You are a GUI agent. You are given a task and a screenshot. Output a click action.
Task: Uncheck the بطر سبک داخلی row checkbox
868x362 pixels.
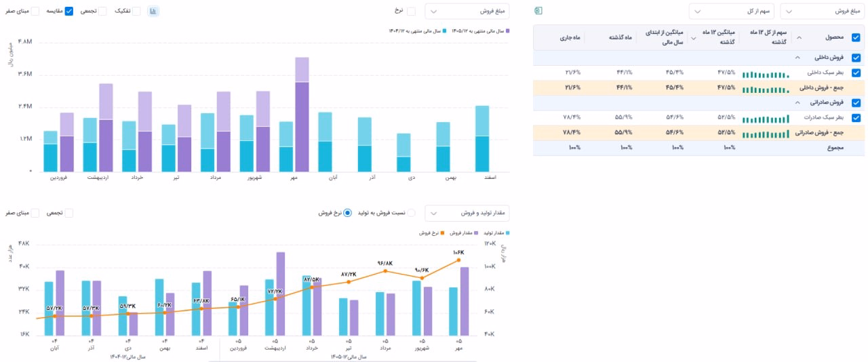pyautogui.click(x=856, y=73)
